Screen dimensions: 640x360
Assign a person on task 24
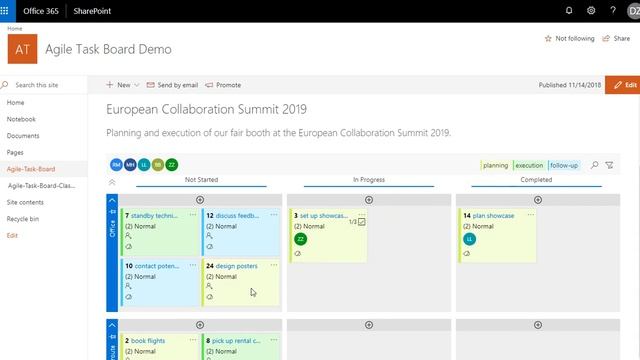coord(209,286)
